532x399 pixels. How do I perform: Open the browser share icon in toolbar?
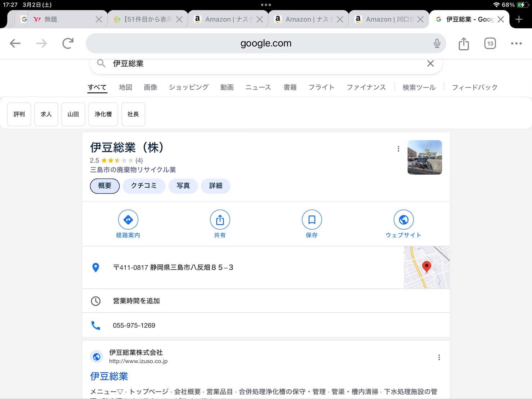click(x=464, y=44)
